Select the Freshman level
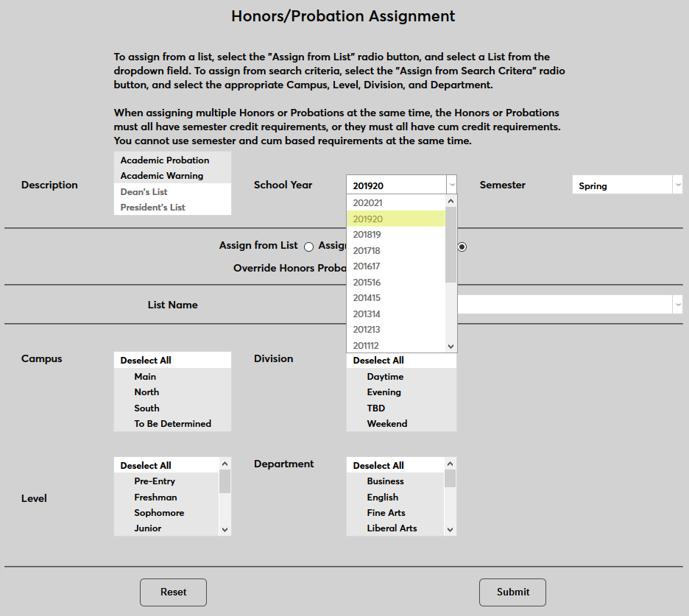The width and height of the screenshot is (689, 616). (155, 497)
